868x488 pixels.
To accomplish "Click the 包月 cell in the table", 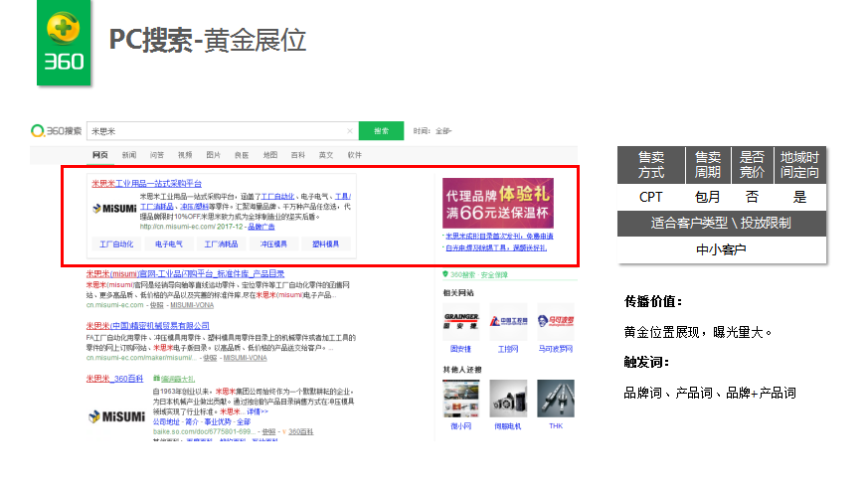I will pos(707,197).
